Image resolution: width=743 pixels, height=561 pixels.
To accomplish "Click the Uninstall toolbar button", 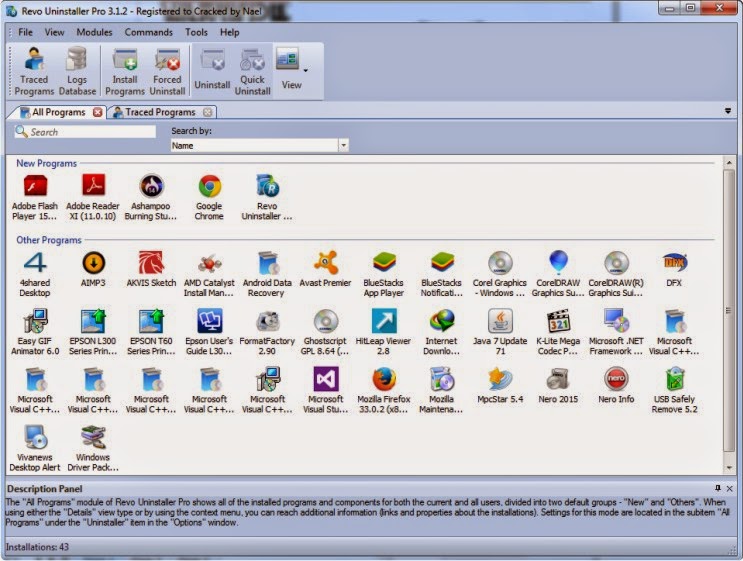I will pos(212,71).
